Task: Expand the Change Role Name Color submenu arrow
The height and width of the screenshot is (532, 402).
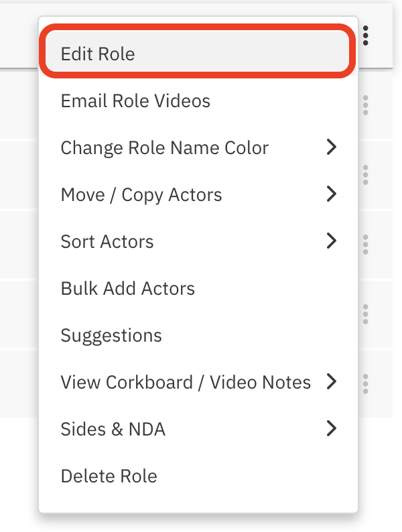Action: pos(331,147)
